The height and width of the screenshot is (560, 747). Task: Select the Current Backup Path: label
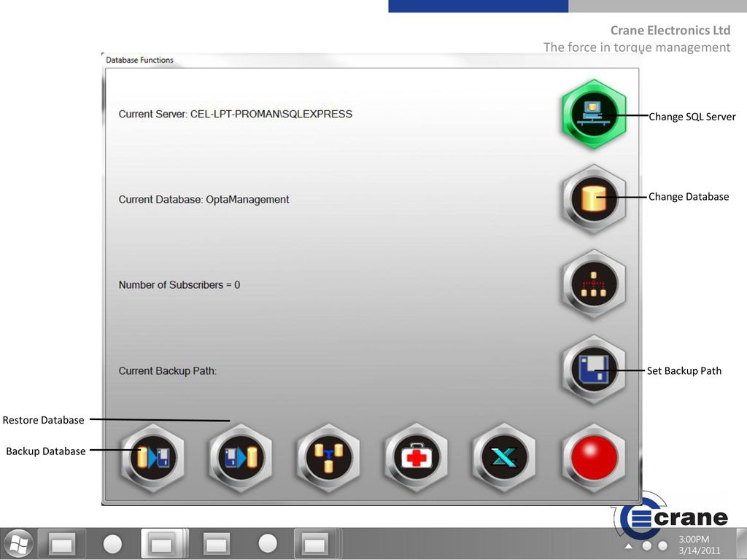click(x=168, y=370)
